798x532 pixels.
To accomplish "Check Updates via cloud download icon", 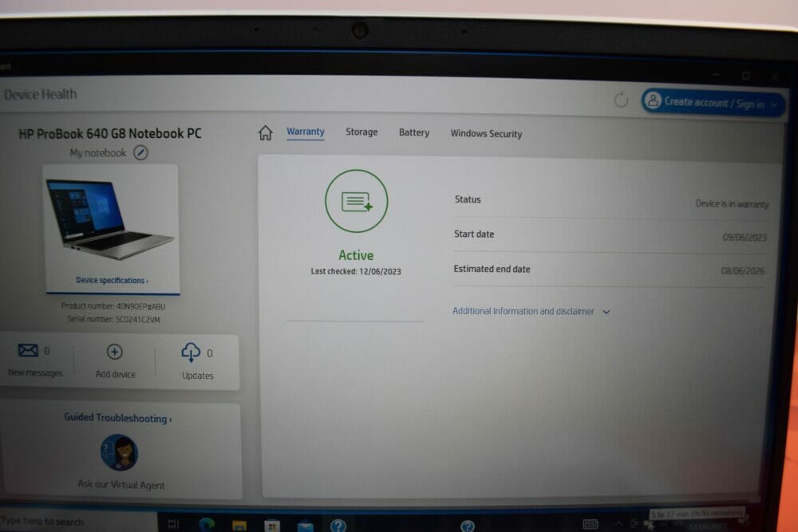I will point(191,352).
